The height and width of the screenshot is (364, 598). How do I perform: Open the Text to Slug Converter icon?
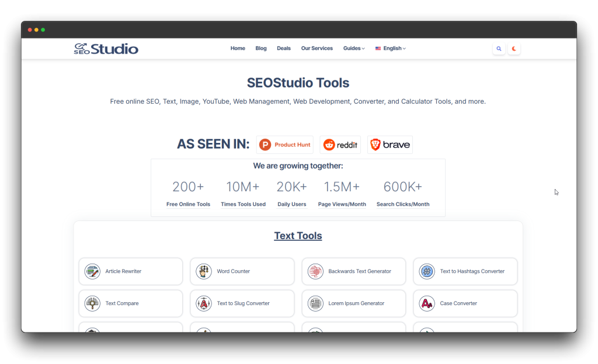pyautogui.click(x=204, y=303)
